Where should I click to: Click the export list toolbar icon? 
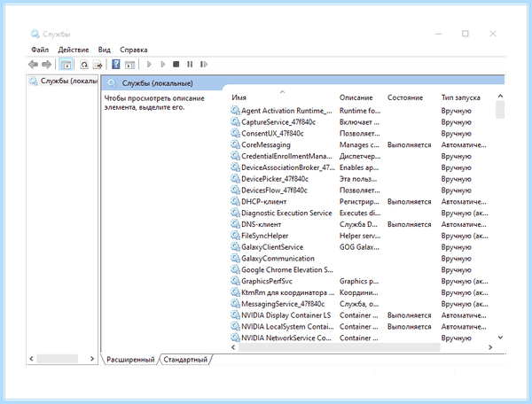click(98, 64)
